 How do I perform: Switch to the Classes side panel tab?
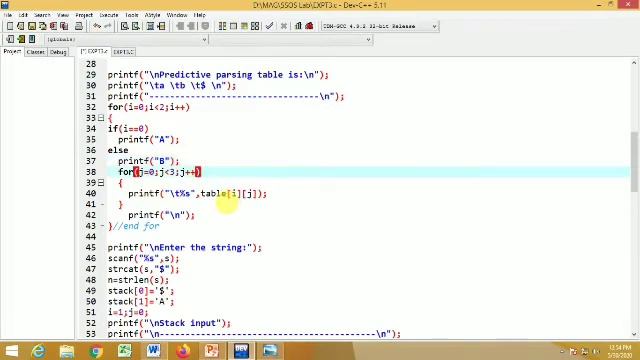click(36, 52)
